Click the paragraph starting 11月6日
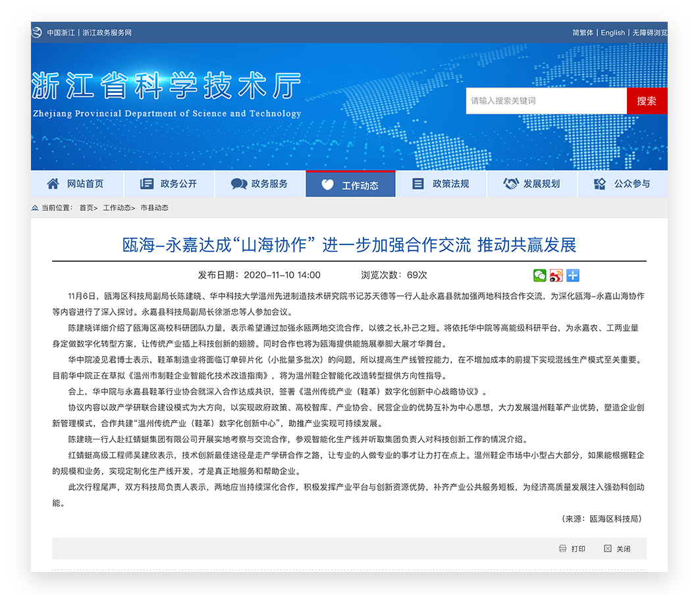The height and width of the screenshot is (595, 700). point(348,304)
